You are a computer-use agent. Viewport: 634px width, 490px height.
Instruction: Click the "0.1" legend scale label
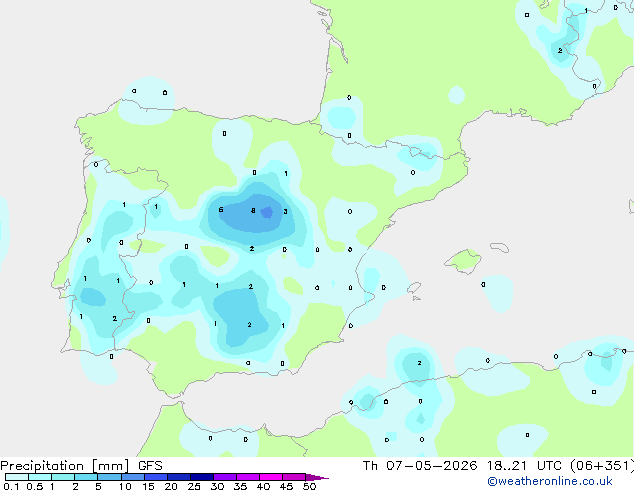click(11, 486)
